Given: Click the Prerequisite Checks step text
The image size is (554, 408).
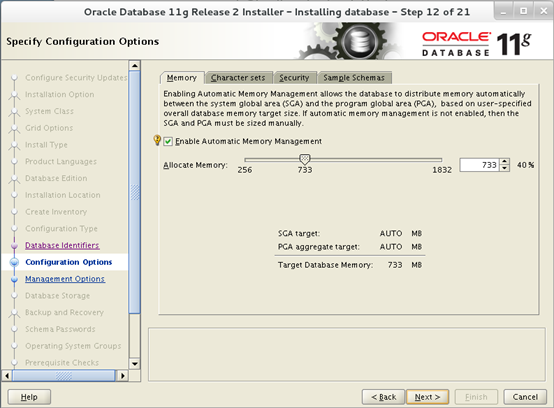Looking at the screenshot, I should [62, 363].
